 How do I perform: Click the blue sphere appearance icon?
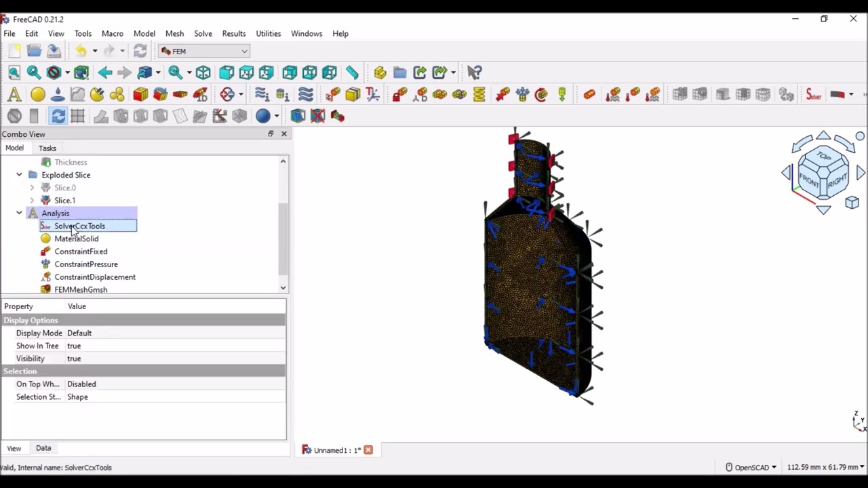tap(263, 117)
